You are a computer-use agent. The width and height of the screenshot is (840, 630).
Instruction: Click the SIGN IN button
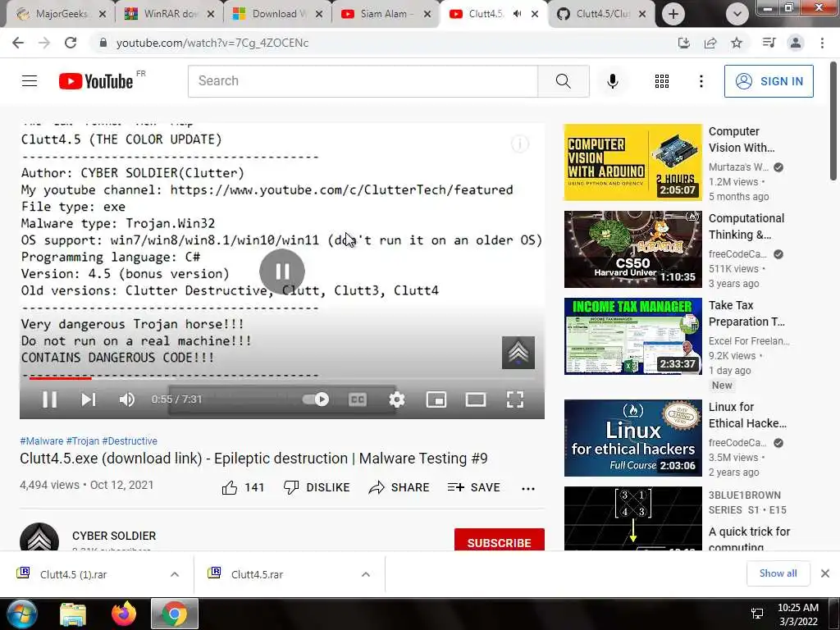tap(769, 81)
